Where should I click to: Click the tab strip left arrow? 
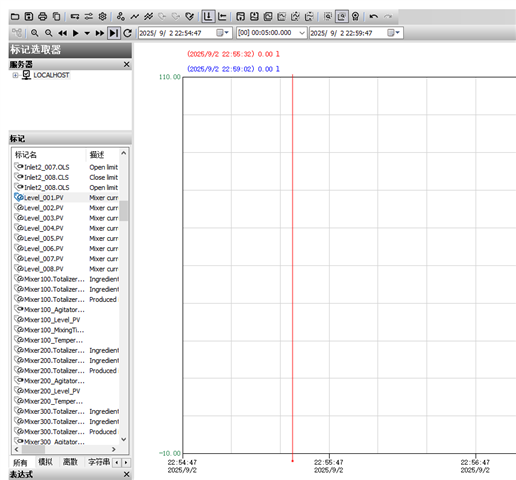[117, 463]
